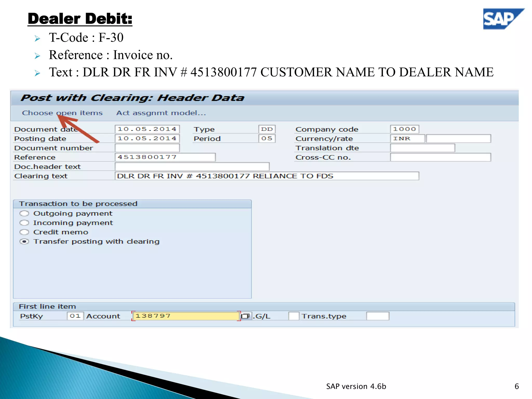The height and width of the screenshot is (399, 532).
Task: Select Transfer posting with clearing option
Action: (24, 242)
